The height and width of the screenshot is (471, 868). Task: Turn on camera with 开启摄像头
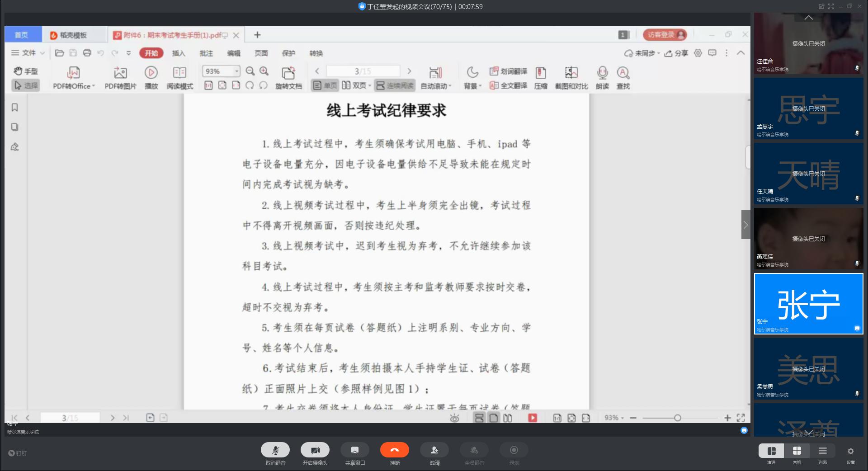click(x=315, y=450)
